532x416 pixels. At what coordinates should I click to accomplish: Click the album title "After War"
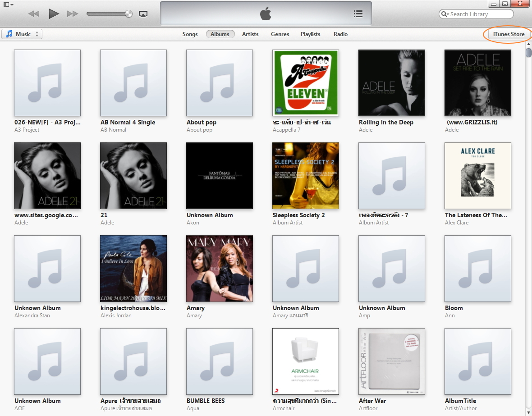pos(372,401)
